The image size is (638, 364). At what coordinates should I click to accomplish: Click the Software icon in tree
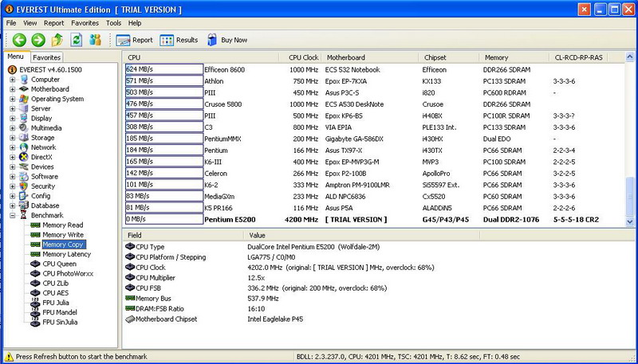pyautogui.click(x=24, y=176)
